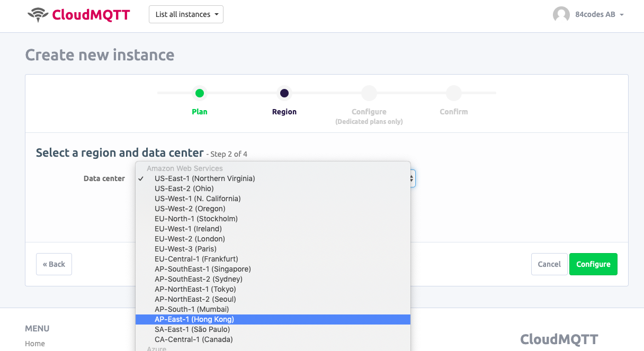Pick EU-West-1 (Ireland) option
This screenshot has width=644, height=351.
273,229
